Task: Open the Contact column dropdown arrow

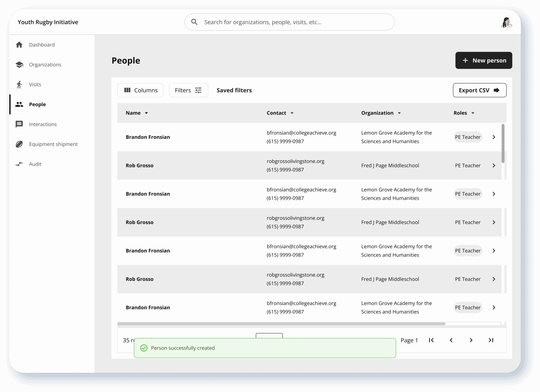Action: click(x=292, y=113)
